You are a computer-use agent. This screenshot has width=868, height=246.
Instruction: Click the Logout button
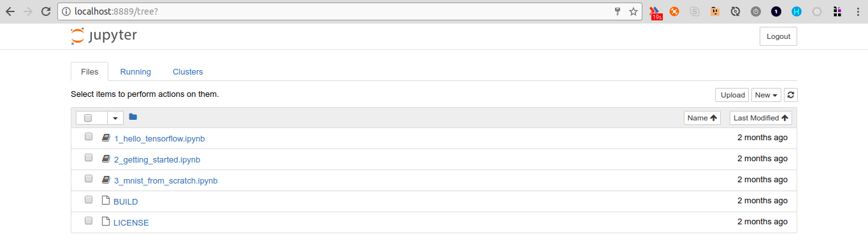point(778,36)
